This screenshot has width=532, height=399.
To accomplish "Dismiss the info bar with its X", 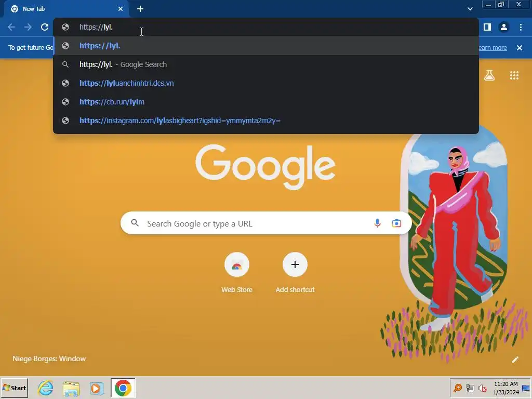I will 520,48.
